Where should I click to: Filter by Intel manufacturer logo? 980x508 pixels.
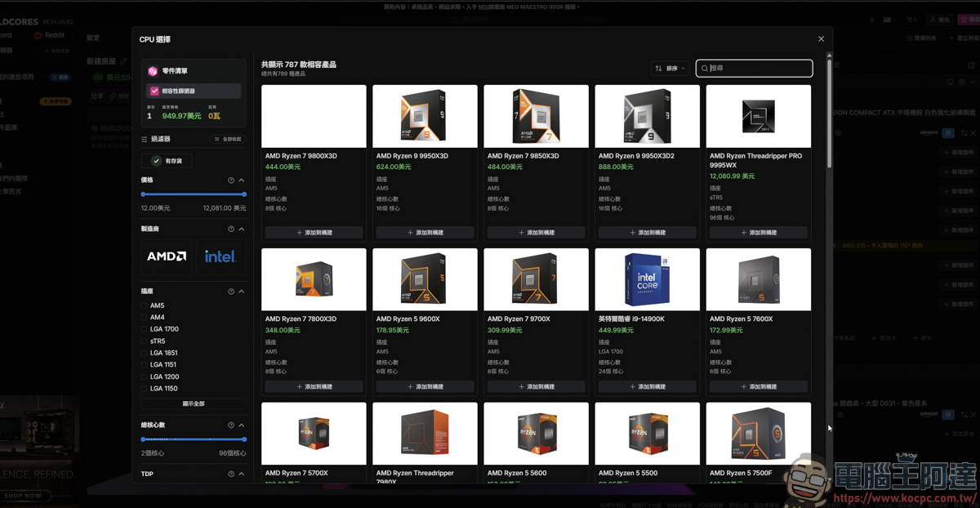(x=220, y=256)
